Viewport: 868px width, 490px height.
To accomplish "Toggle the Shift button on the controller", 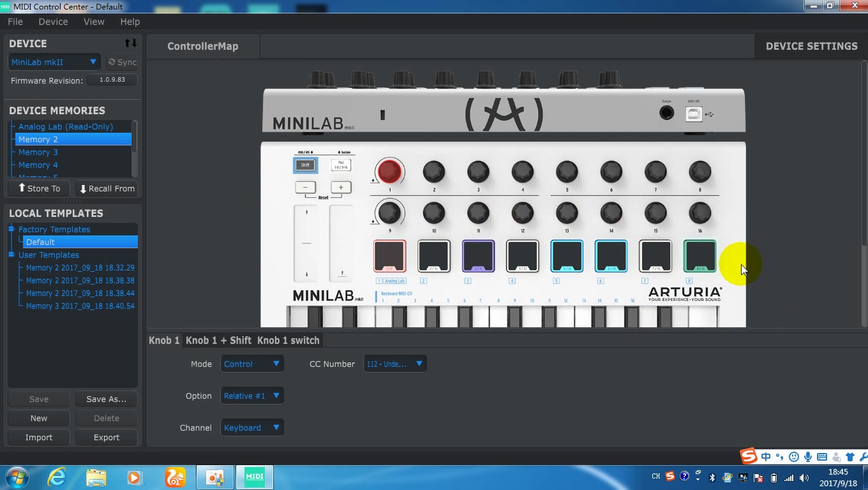I will pyautogui.click(x=305, y=165).
